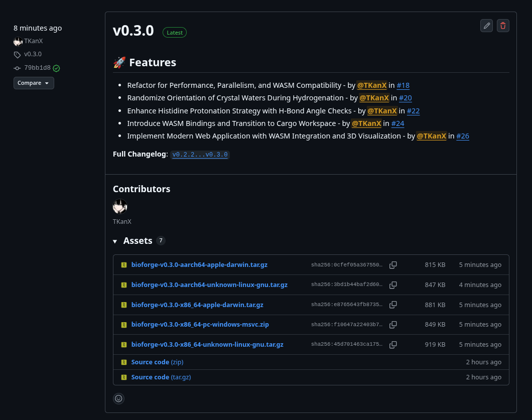
Task: Click the red trash delete release icon
Action: point(503,26)
